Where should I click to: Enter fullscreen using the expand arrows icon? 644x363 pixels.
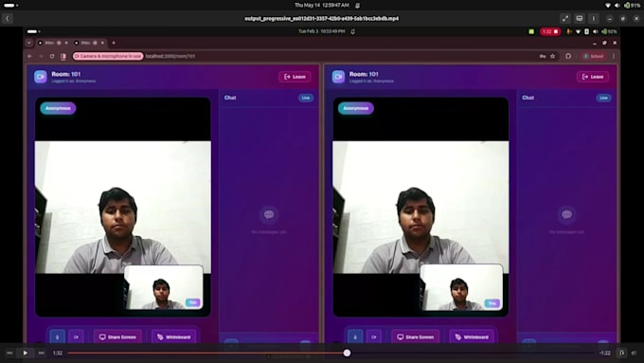[565, 19]
